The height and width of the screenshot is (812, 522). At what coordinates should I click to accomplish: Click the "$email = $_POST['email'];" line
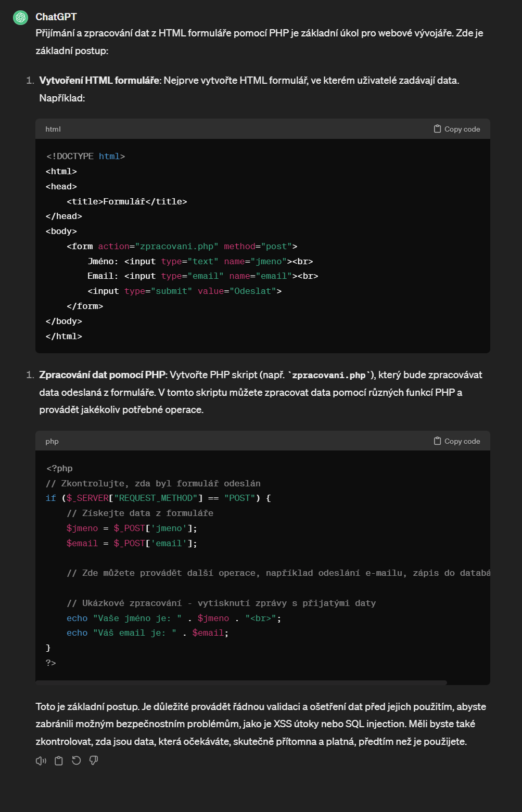pos(132,543)
